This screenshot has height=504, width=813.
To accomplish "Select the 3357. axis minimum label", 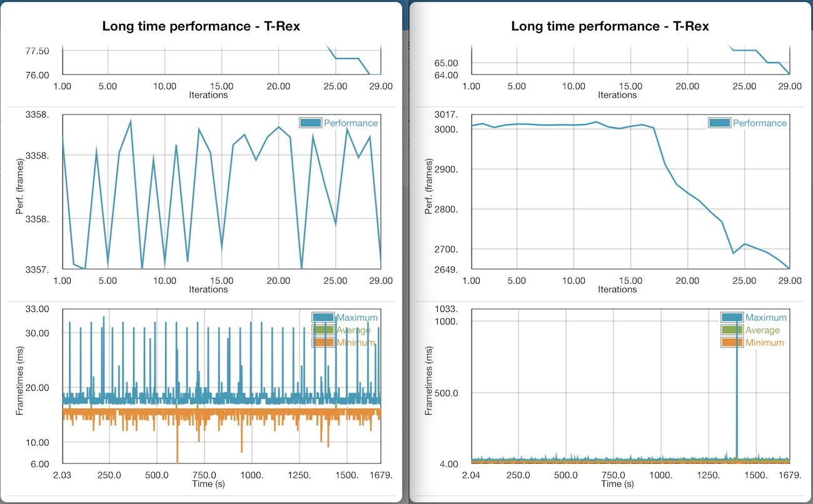I will point(38,270).
